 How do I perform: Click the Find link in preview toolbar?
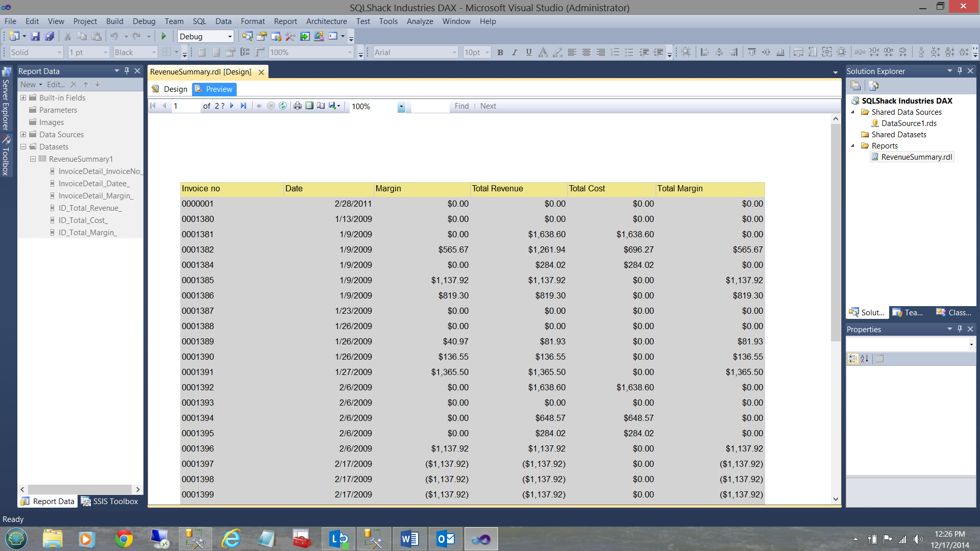[461, 106]
